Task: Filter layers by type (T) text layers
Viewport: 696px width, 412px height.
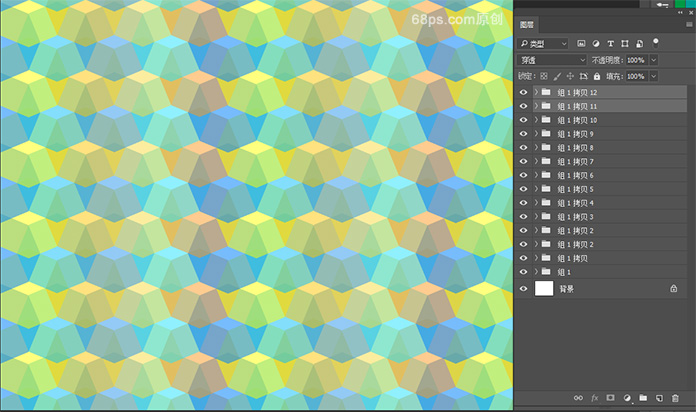Action: click(x=611, y=44)
